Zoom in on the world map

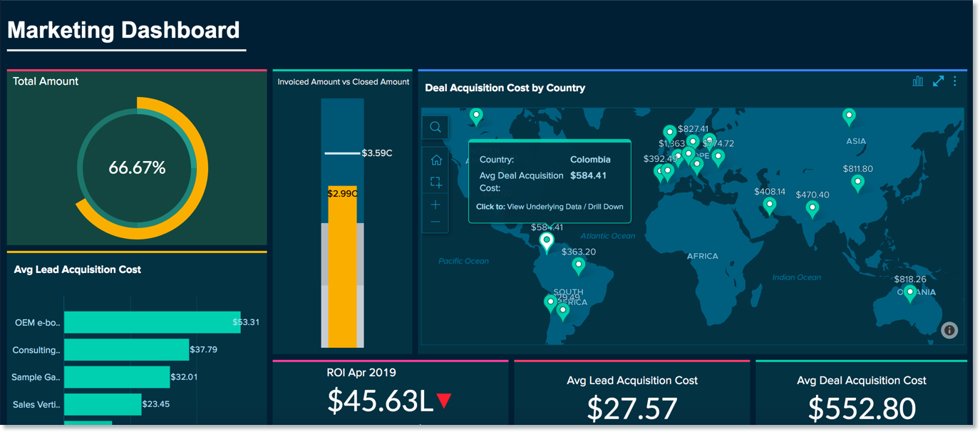435,205
